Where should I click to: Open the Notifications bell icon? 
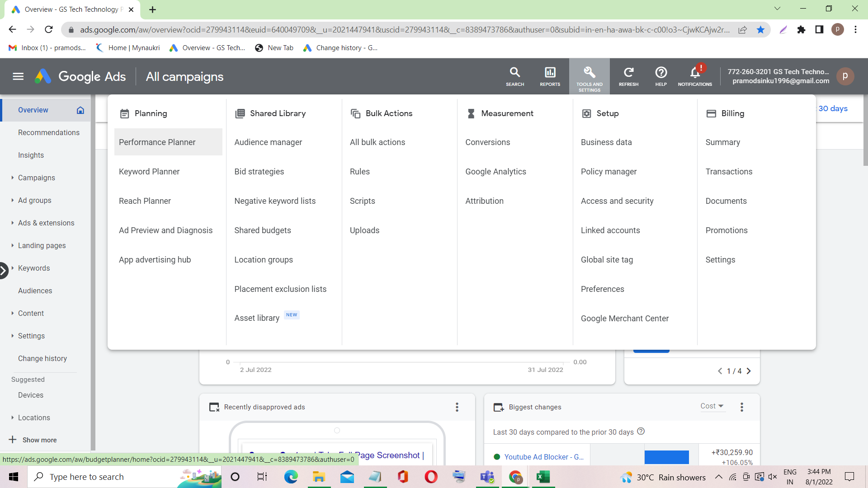[x=695, y=76]
